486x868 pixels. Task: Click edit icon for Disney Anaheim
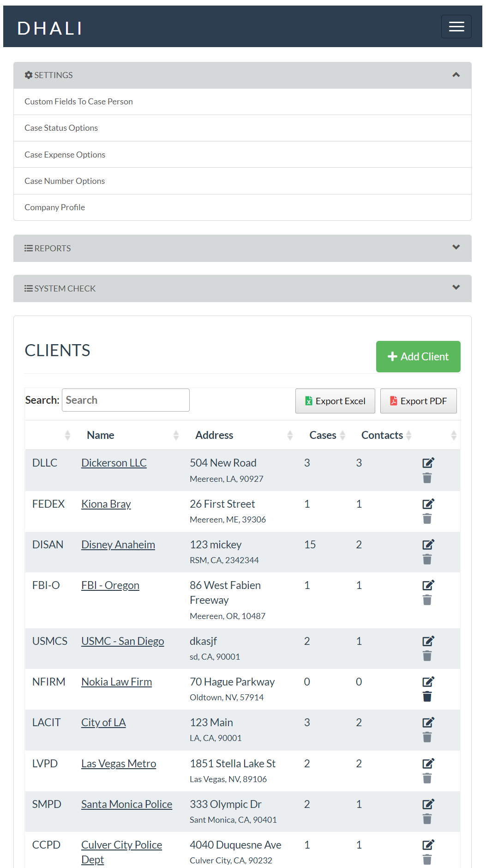[428, 544]
